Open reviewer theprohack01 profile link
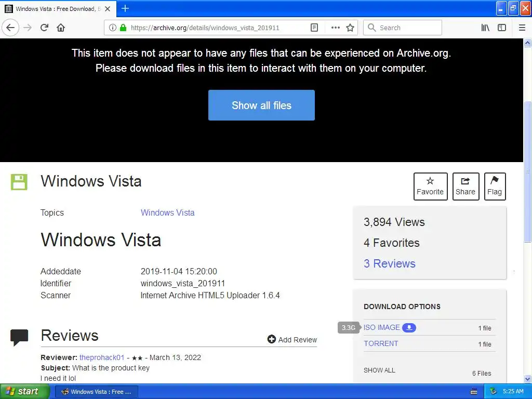The height and width of the screenshot is (399, 532). click(102, 357)
